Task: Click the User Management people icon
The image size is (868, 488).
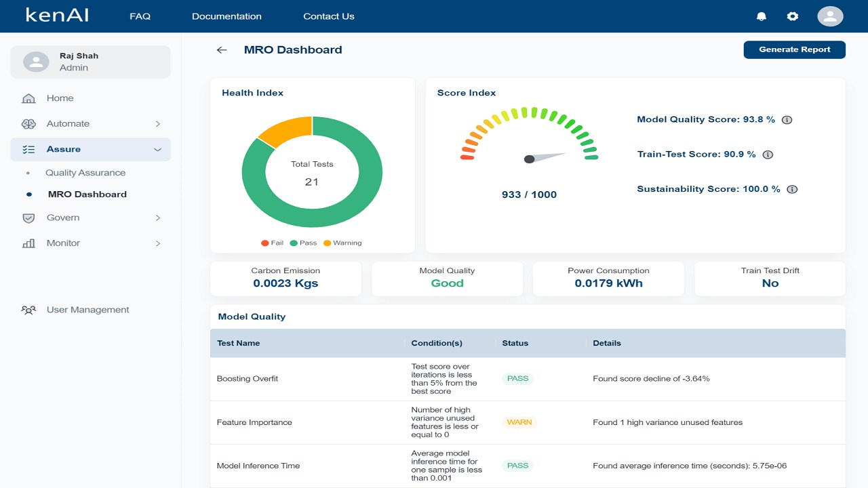Action: pyautogui.click(x=28, y=310)
